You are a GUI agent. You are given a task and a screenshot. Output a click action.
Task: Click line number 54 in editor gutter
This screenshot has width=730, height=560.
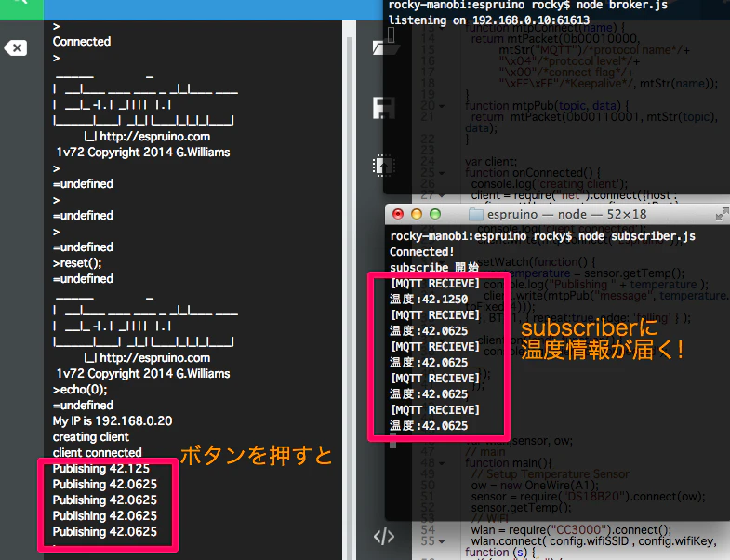point(428,530)
